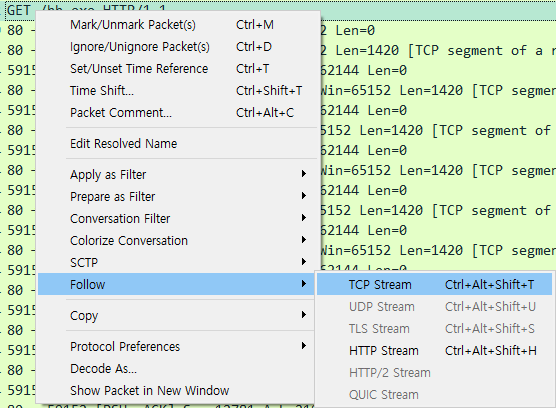Follow the TCP Stream
This screenshot has width=556, height=408.
[x=434, y=284]
